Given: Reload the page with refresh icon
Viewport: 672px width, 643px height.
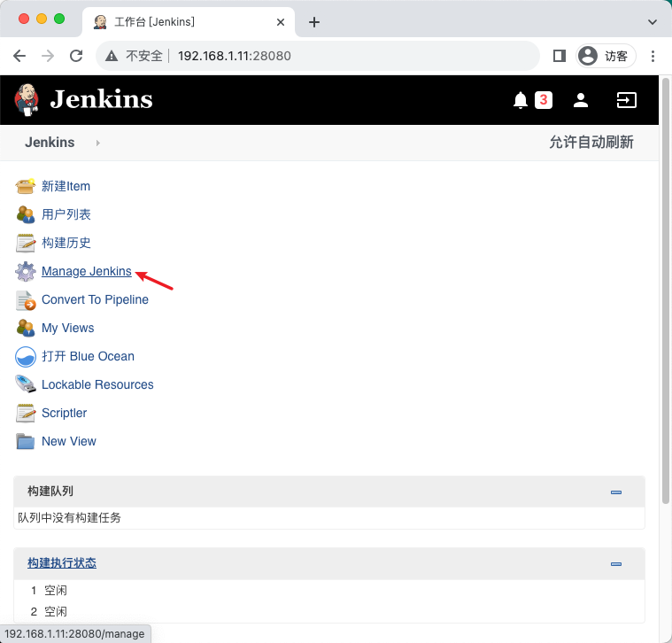Looking at the screenshot, I should 76,56.
